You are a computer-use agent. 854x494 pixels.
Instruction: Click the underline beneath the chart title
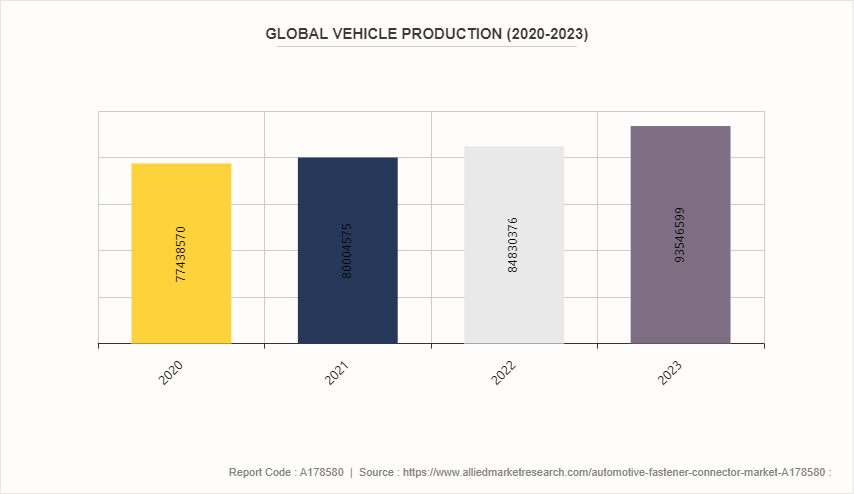(426, 47)
